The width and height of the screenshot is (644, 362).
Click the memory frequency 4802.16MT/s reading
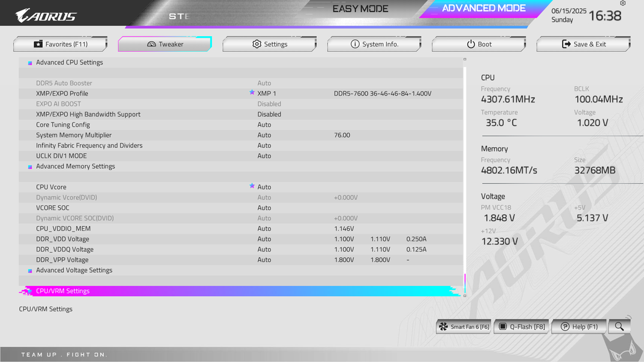(509, 170)
